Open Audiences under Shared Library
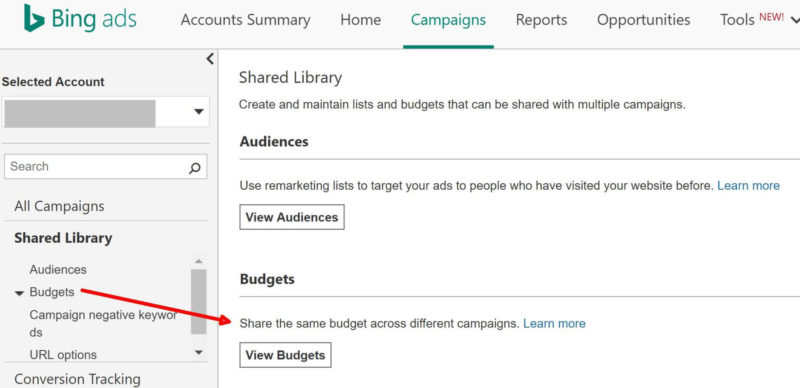This screenshot has height=388, width=800. (58, 269)
